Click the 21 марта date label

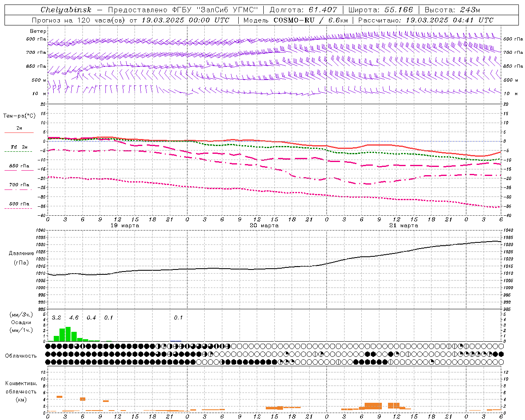404,226
